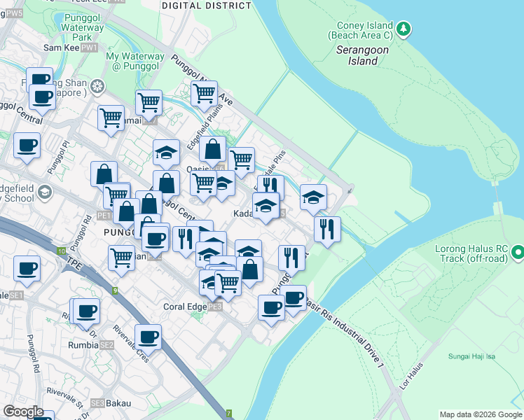
Task: Select cafe marker just above Punggol Central street label
Action: click(43, 99)
